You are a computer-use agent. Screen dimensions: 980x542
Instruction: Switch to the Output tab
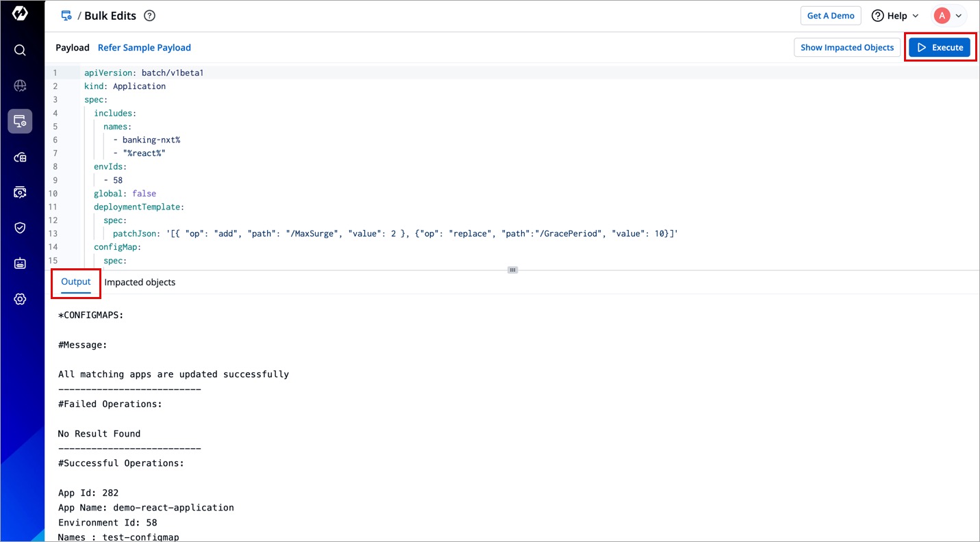pyautogui.click(x=76, y=282)
